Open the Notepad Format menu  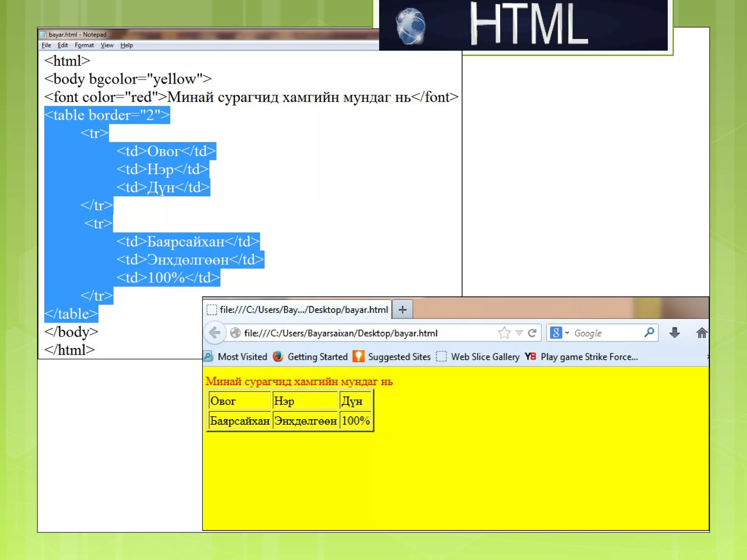tap(84, 45)
